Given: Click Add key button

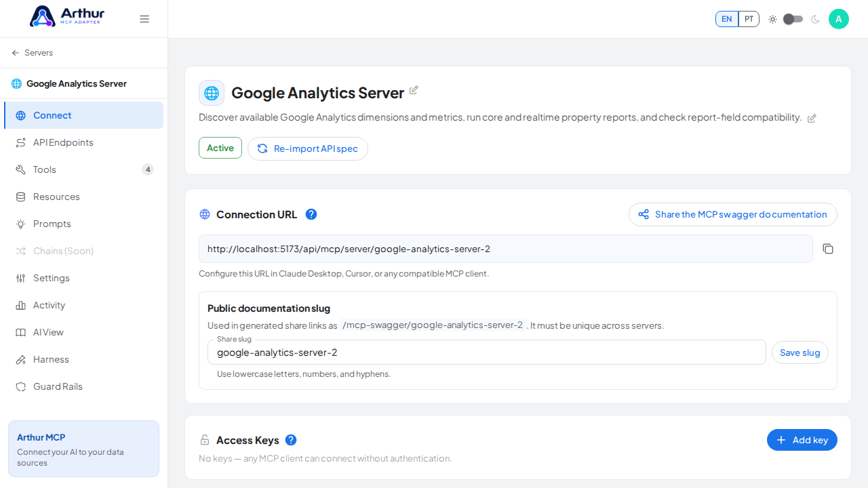Looking at the screenshot, I should 802,440.
